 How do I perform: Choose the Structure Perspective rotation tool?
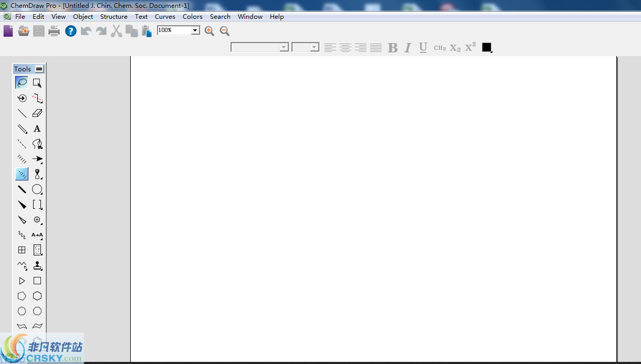pos(22,98)
